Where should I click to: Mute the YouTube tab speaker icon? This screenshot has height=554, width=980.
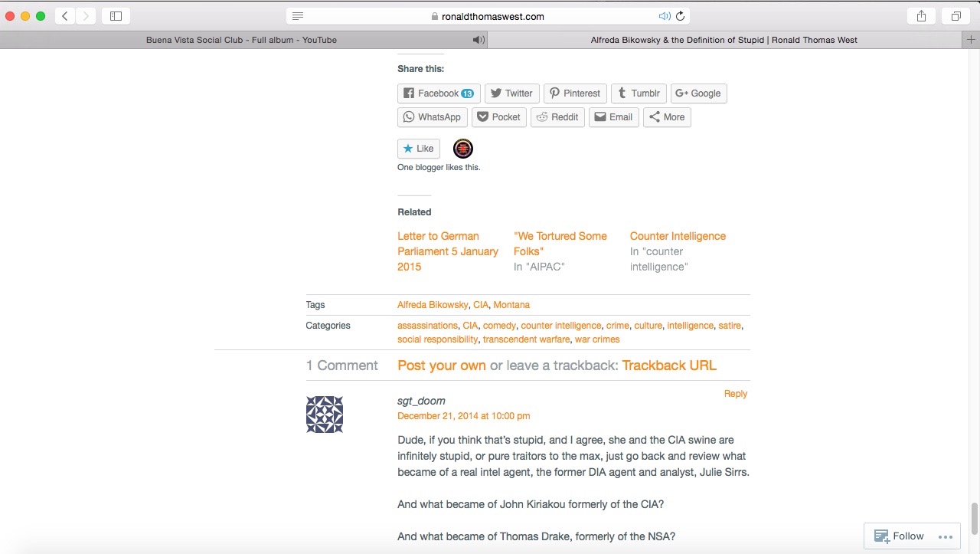479,40
